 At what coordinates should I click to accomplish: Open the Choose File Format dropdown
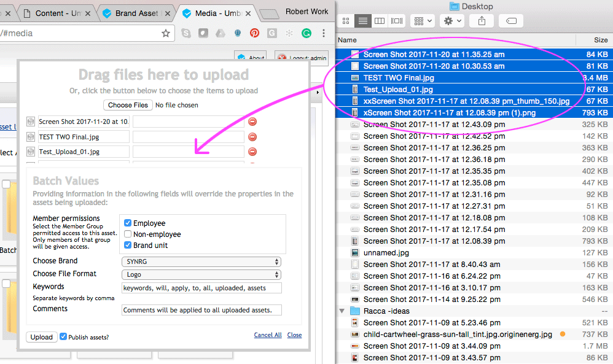pos(201,275)
